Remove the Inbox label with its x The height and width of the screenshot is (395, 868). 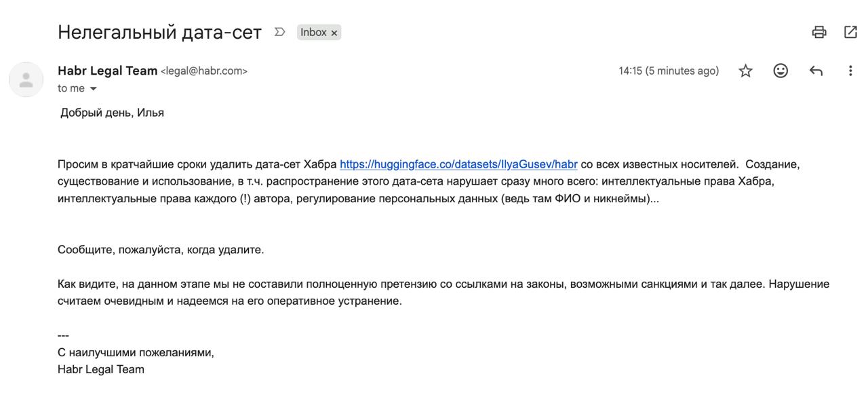[334, 33]
